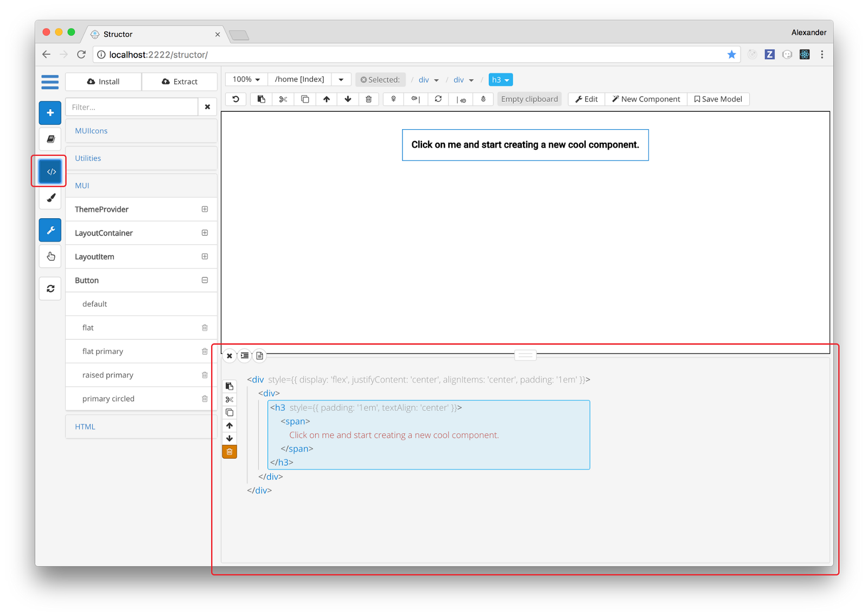Collapse the Button component group
This screenshot has width=868, height=616.
click(205, 281)
